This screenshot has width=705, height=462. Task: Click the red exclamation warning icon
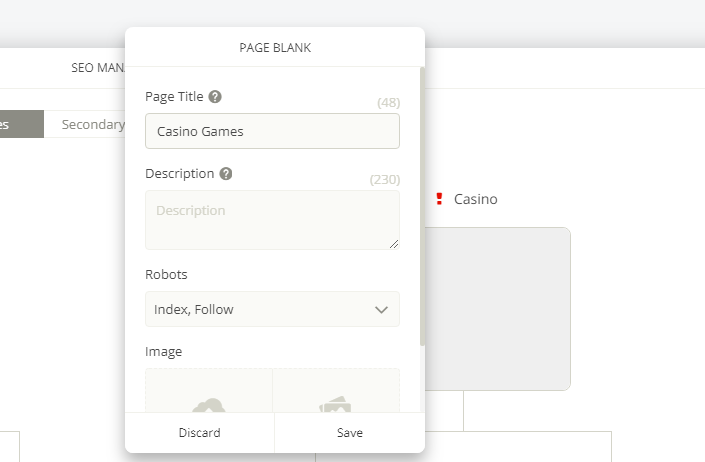tap(439, 199)
